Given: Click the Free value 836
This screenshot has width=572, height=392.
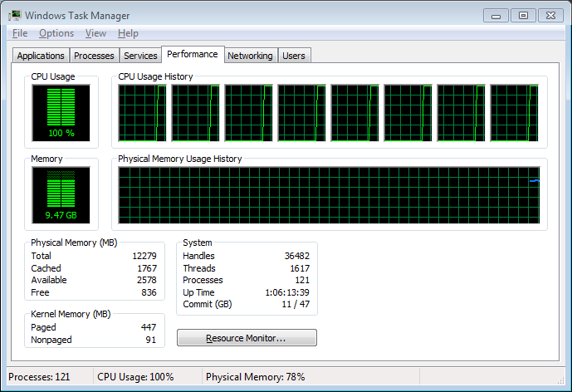Looking at the screenshot, I should click(x=149, y=292).
